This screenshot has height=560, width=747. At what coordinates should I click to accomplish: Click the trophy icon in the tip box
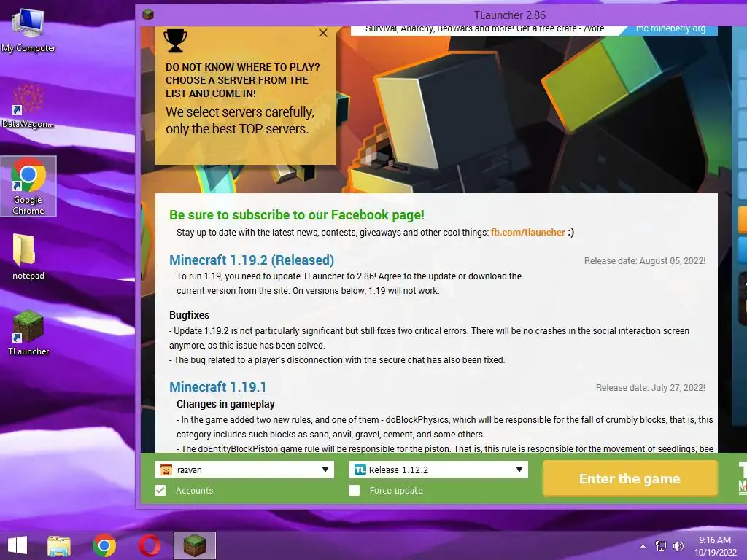(175, 41)
